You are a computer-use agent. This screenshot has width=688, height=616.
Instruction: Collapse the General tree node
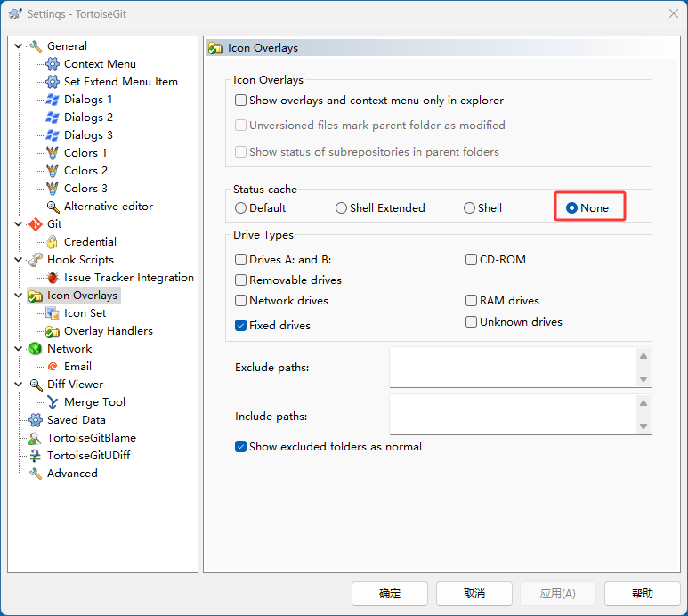pyautogui.click(x=19, y=46)
